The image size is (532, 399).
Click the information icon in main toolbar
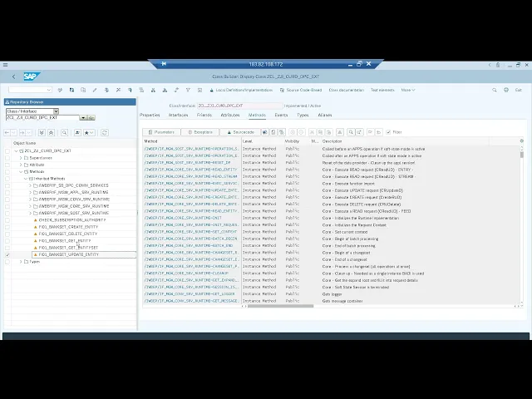point(199,90)
